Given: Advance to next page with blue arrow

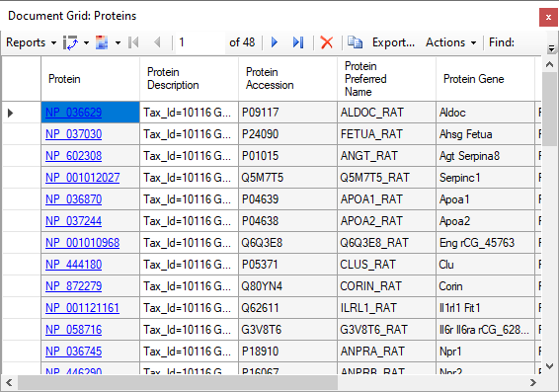Looking at the screenshot, I should pyautogui.click(x=275, y=42).
